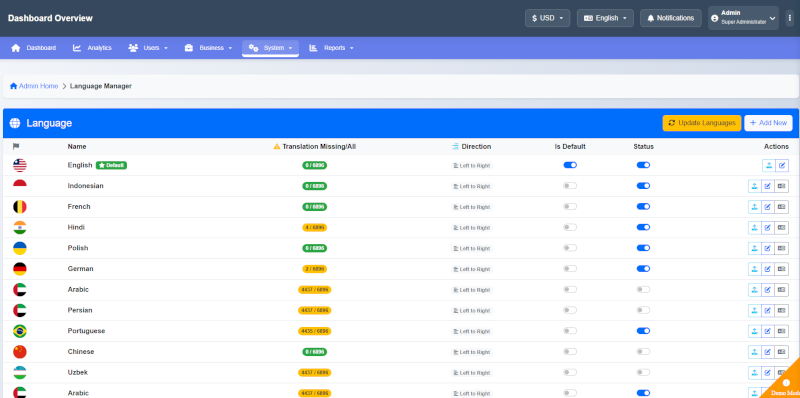Image resolution: width=800 pixels, height=398 pixels.
Task: Click the 4 / 6896 badge for Hindi
Action: tap(315, 228)
